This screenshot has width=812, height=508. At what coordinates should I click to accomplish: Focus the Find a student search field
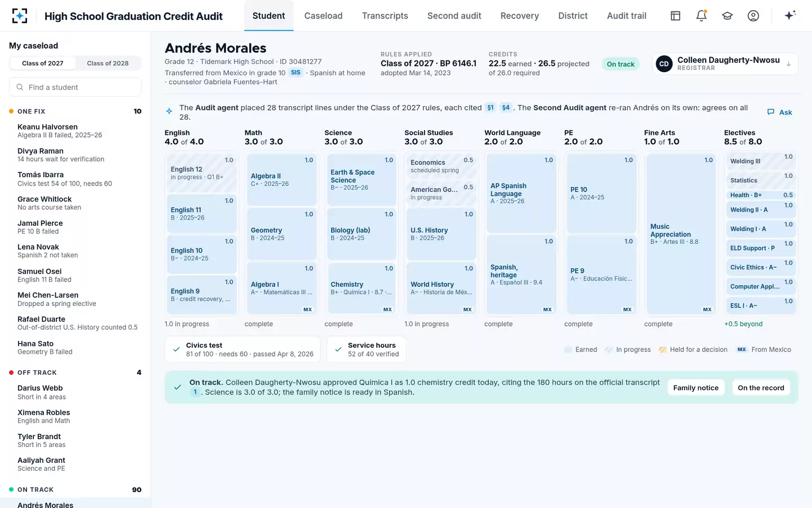click(75, 87)
